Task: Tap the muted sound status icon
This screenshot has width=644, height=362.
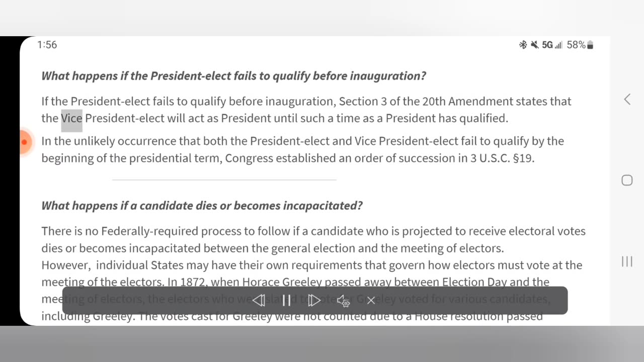Action: click(x=534, y=45)
